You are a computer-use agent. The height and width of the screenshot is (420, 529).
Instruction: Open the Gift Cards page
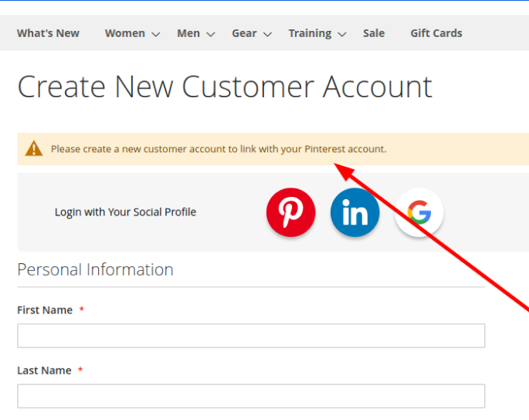point(436,33)
